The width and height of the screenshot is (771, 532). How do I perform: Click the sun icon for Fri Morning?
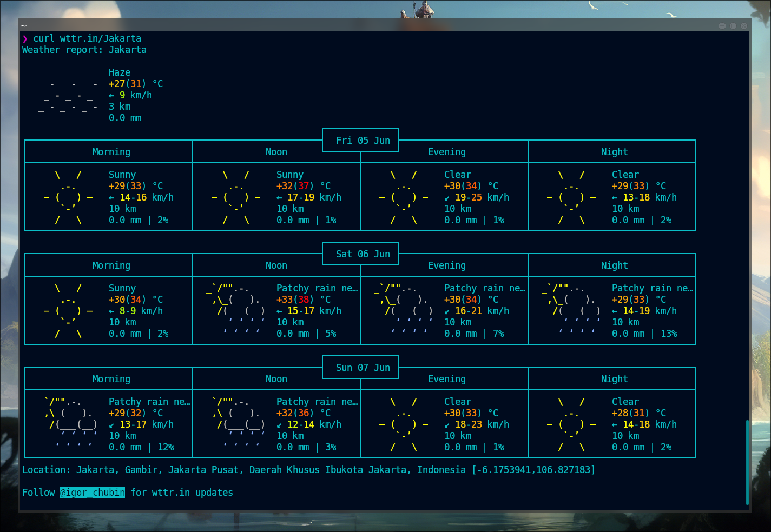click(x=68, y=197)
